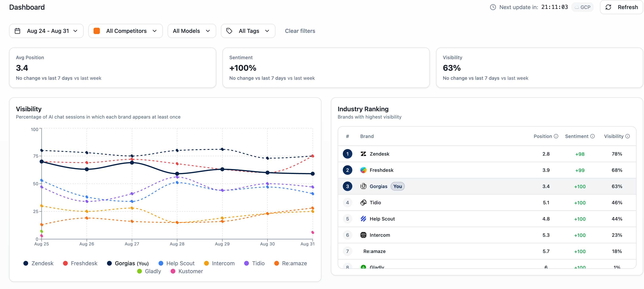Click the rank 7 badge for Re:amaze
This screenshot has height=289, width=644.
click(x=347, y=251)
